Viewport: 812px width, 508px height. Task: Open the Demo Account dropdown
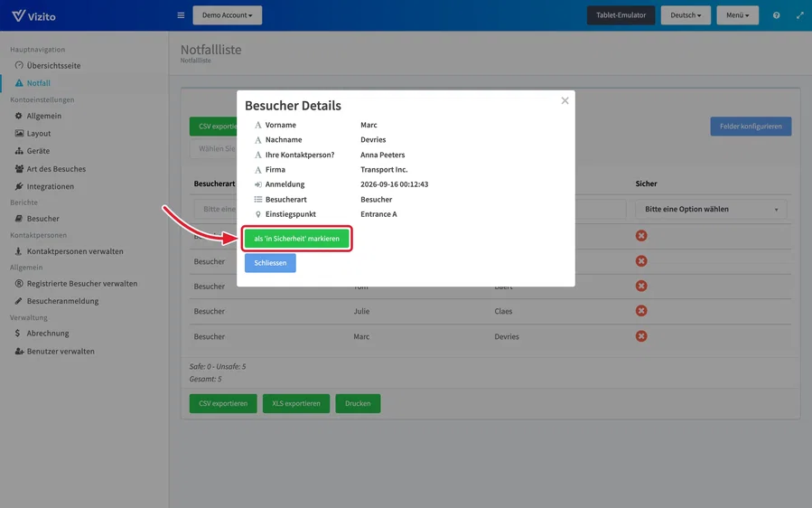point(228,15)
